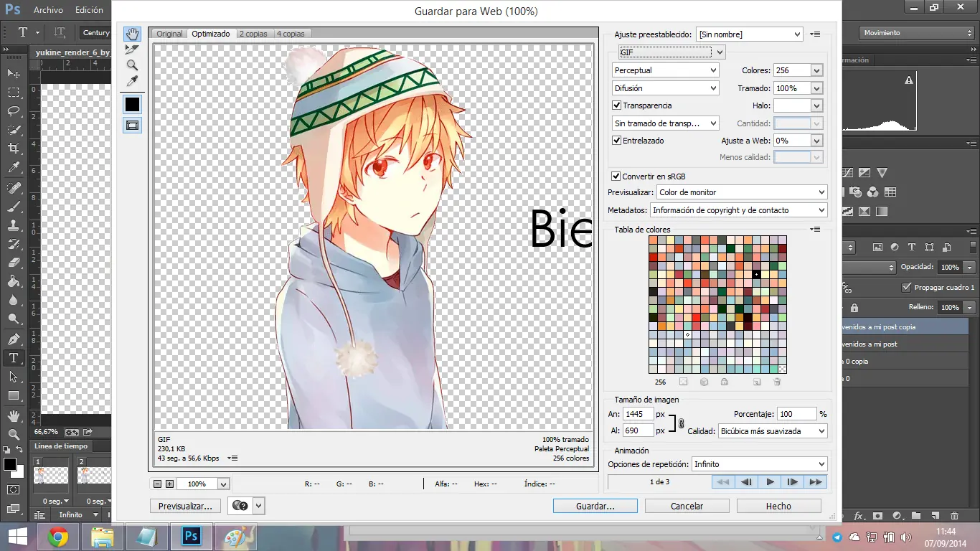
Task: Expand the Tramado percentage dropdown
Action: [x=816, y=88]
